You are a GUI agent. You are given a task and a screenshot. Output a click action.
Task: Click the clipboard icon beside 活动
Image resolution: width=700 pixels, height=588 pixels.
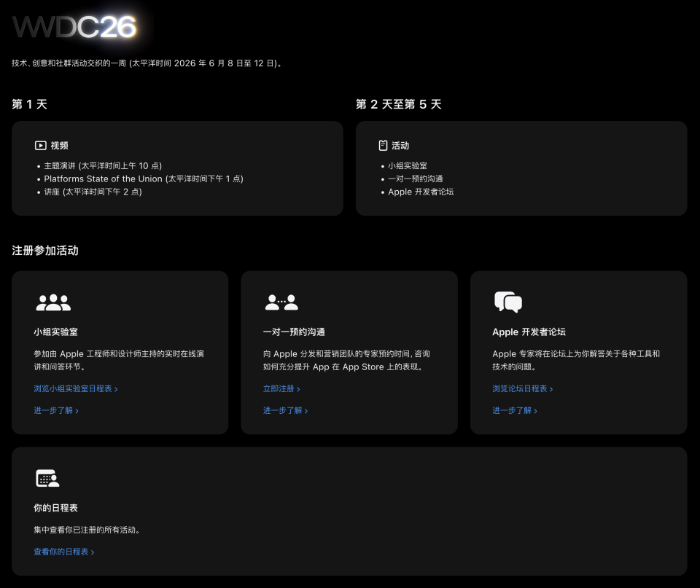[x=383, y=146]
